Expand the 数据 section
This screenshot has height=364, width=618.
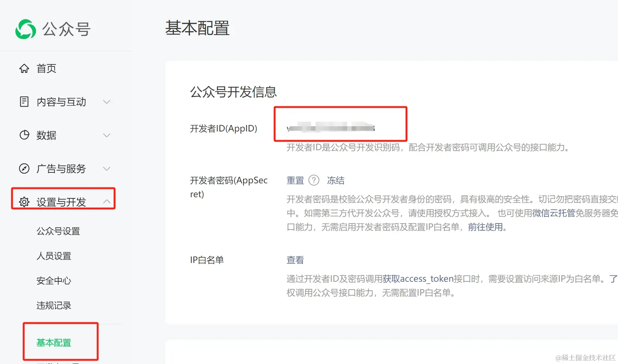(107, 135)
